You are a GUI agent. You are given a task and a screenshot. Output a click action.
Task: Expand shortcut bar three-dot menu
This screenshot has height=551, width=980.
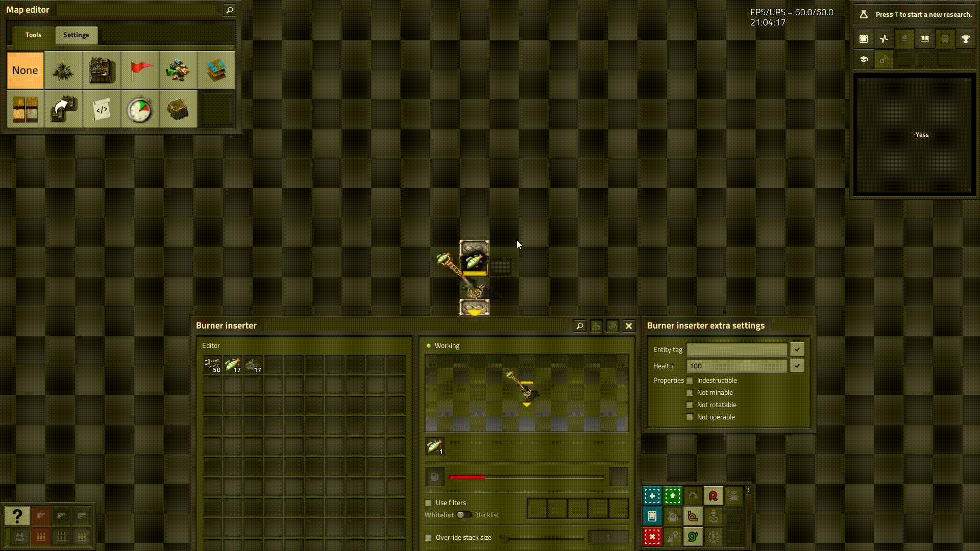748,490
